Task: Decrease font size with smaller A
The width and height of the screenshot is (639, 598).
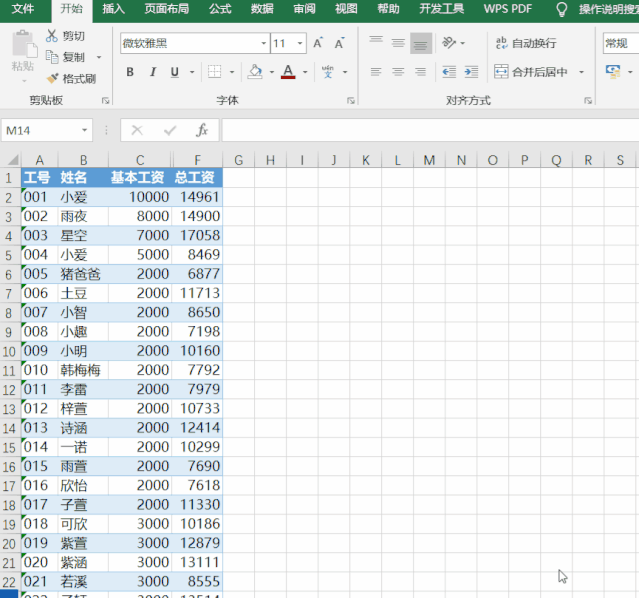Action: click(339, 43)
